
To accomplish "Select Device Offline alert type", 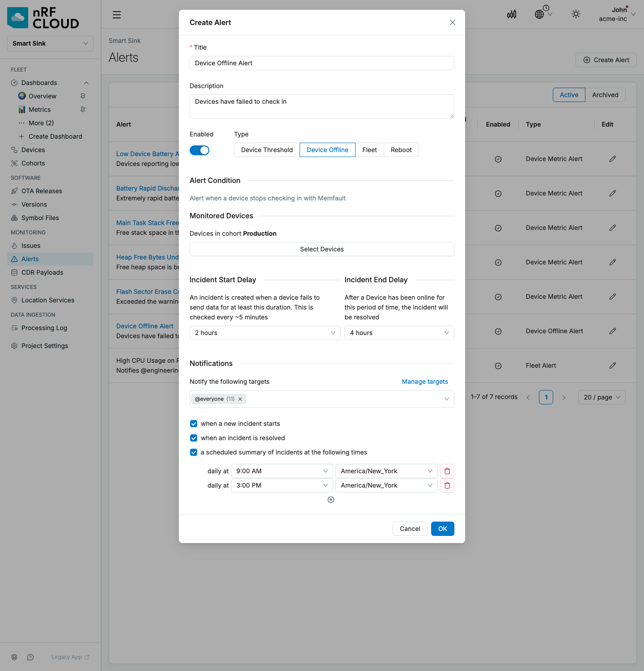I will click(x=327, y=150).
